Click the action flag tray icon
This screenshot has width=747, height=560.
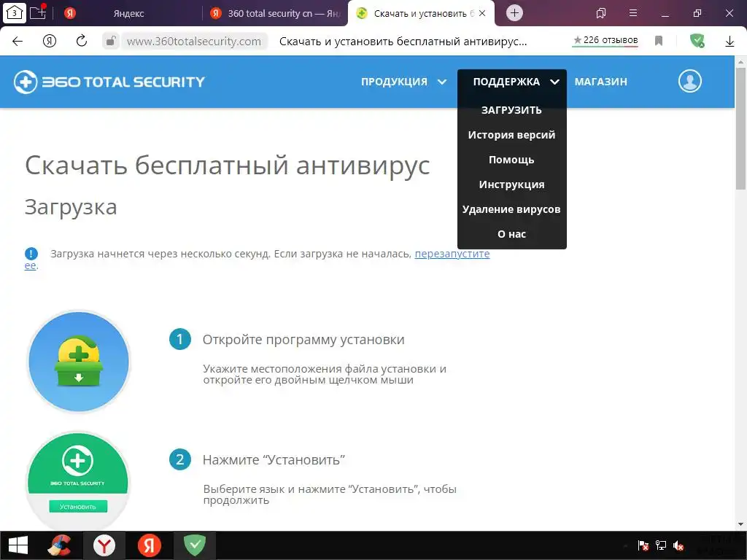pos(643,545)
